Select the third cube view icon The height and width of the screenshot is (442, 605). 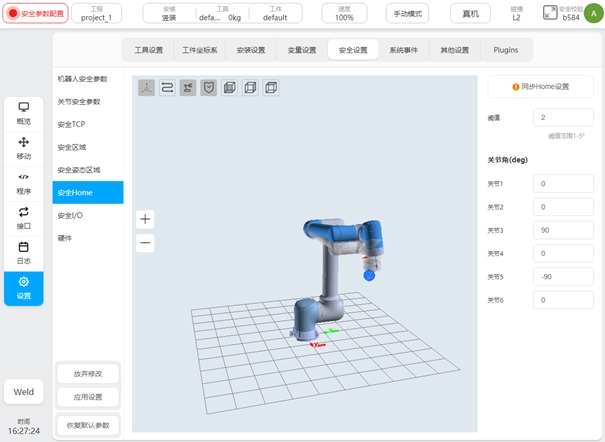[x=271, y=88]
